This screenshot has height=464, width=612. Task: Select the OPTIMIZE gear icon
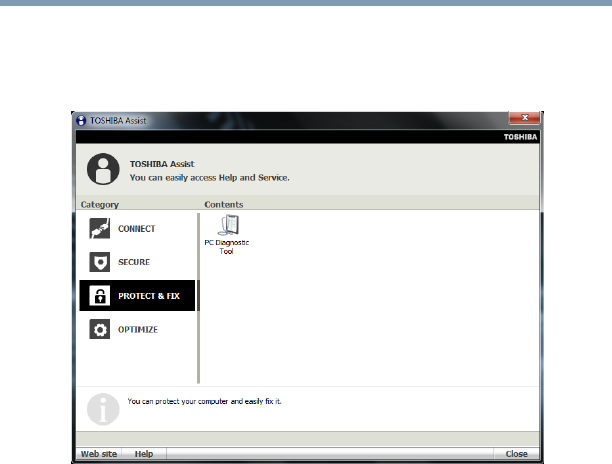[100, 329]
